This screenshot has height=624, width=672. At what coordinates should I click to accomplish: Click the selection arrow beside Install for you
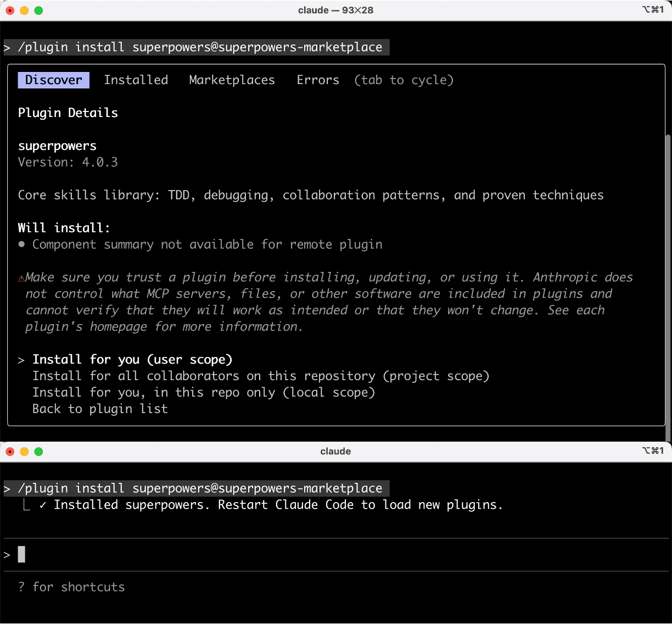[21, 360]
